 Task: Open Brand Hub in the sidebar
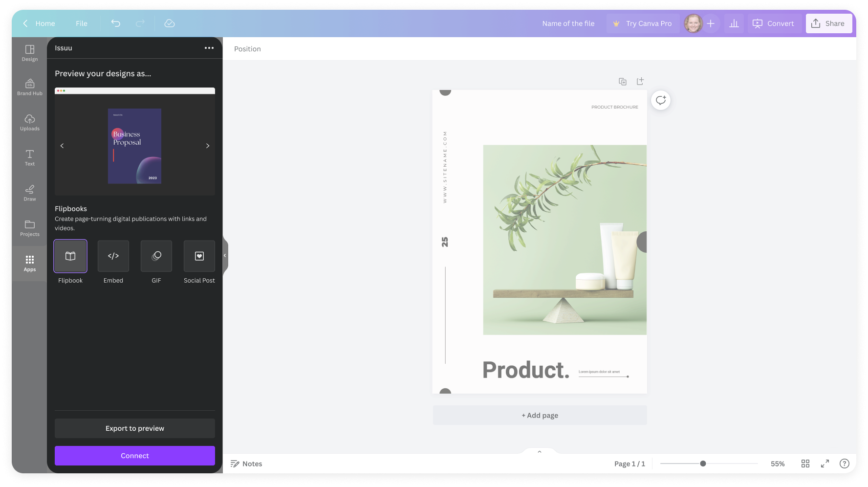[30, 87]
